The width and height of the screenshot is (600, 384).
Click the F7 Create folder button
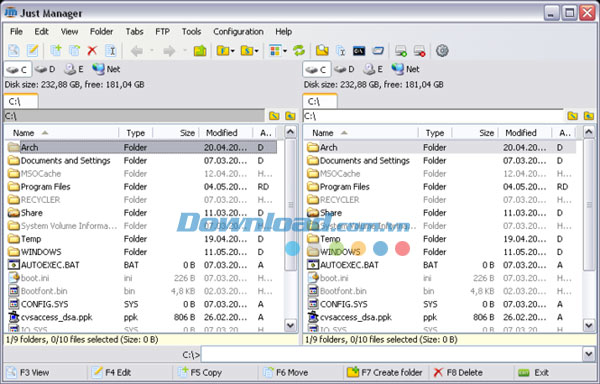coord(386,373)
